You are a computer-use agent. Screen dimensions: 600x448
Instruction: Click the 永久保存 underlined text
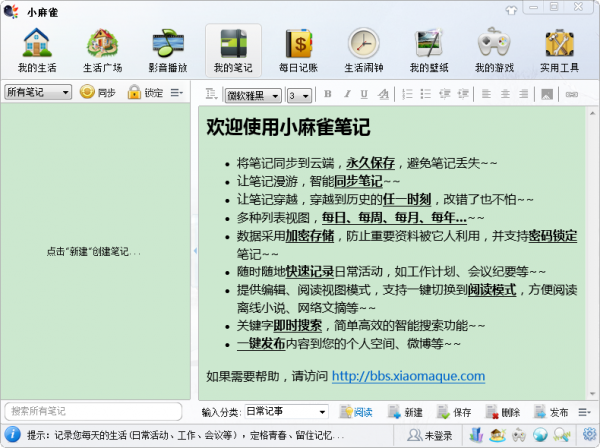pyautogui.click(x=370, y=163)
